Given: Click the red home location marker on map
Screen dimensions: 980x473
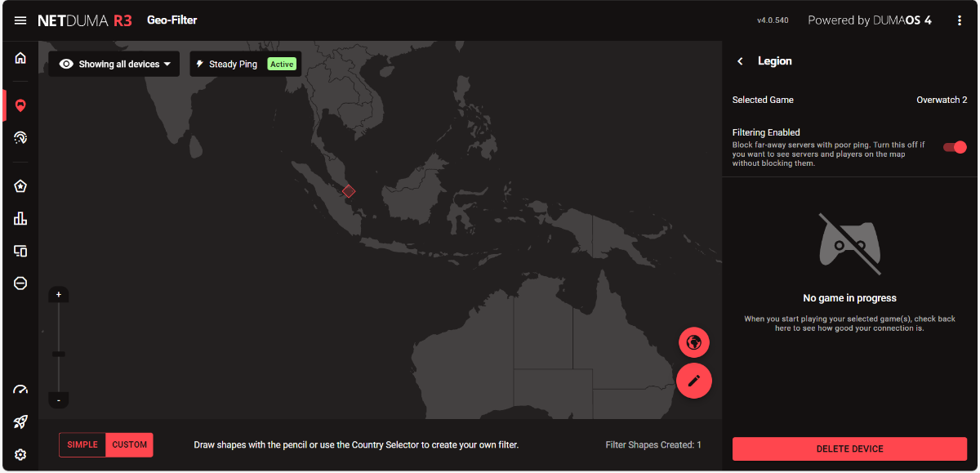Looking at the screenshot, I should pyautogui.click(x=349, y=191).
